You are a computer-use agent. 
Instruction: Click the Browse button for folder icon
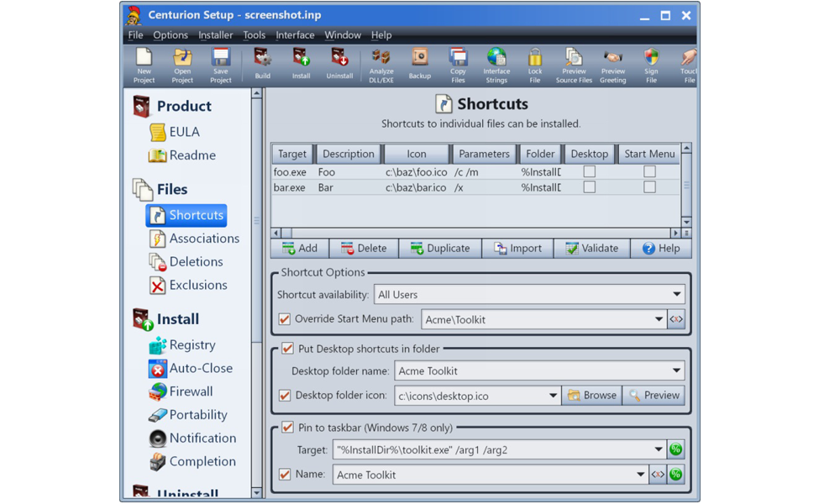pos(592,396)
